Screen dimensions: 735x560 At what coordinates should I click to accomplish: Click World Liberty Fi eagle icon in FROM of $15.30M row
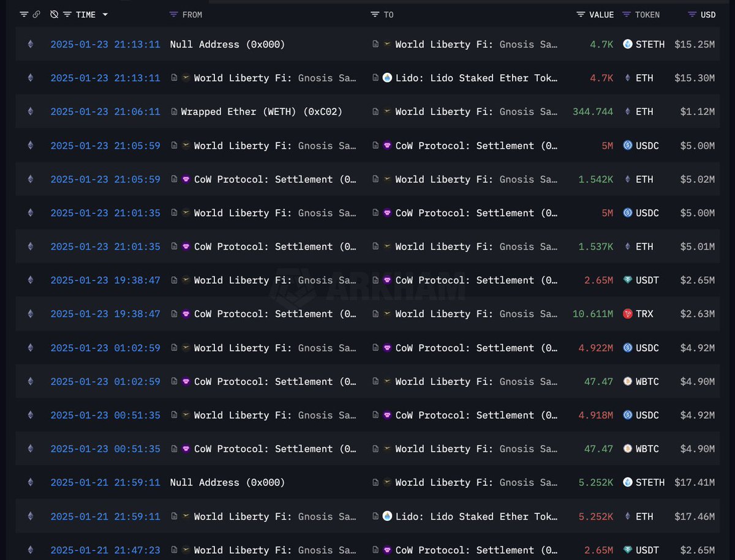[186, 78]
